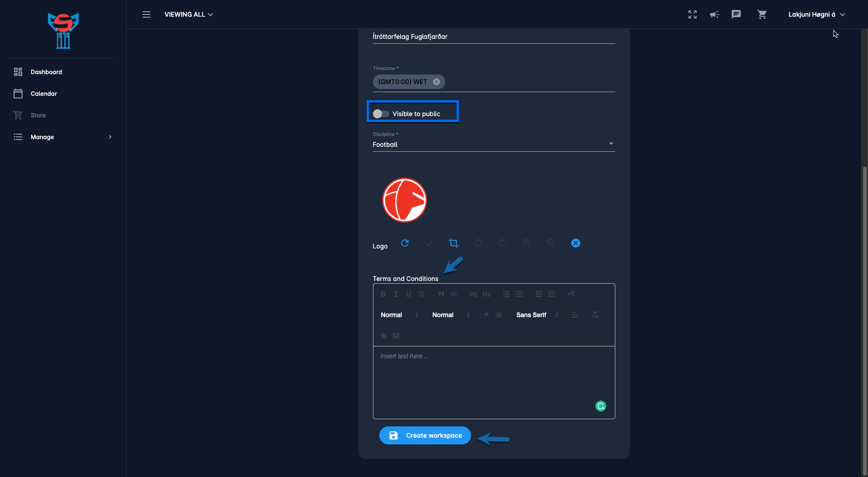Open Calendar from the sidebar
This screenshot has width=868, height=477.
(x=44, y=94)
